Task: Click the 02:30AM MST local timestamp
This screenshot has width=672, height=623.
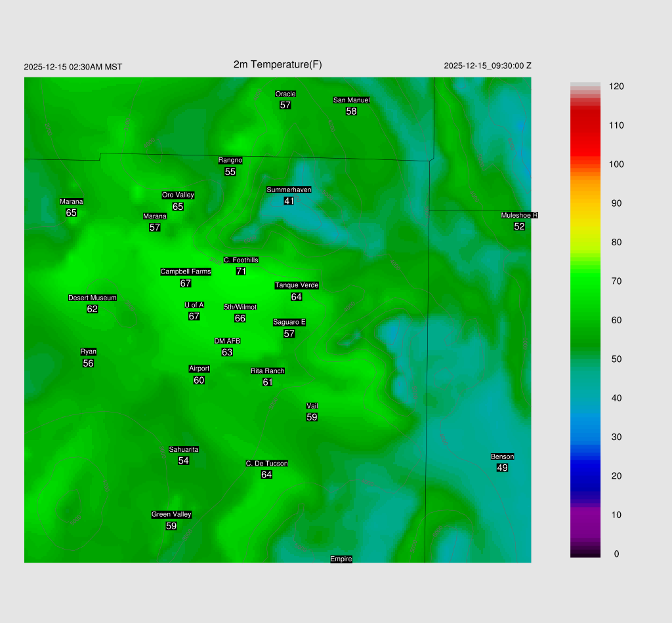Action: click(x=73, y=67)
